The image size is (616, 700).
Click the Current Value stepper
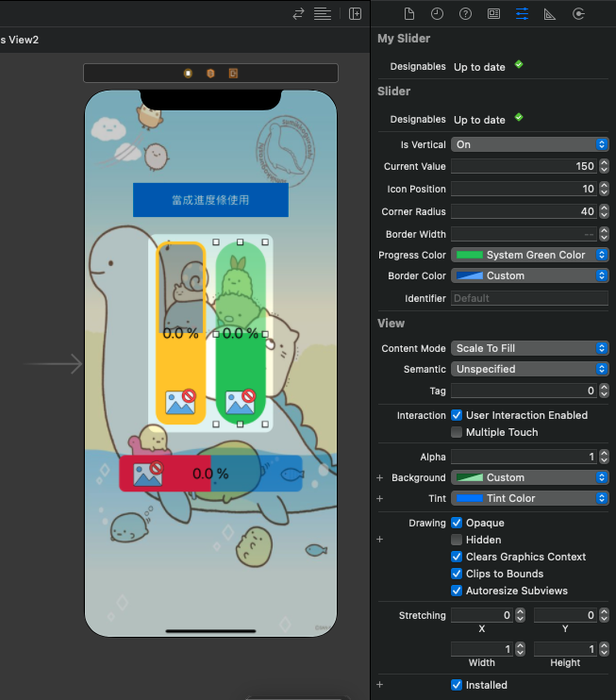click(x=604, y=166)
